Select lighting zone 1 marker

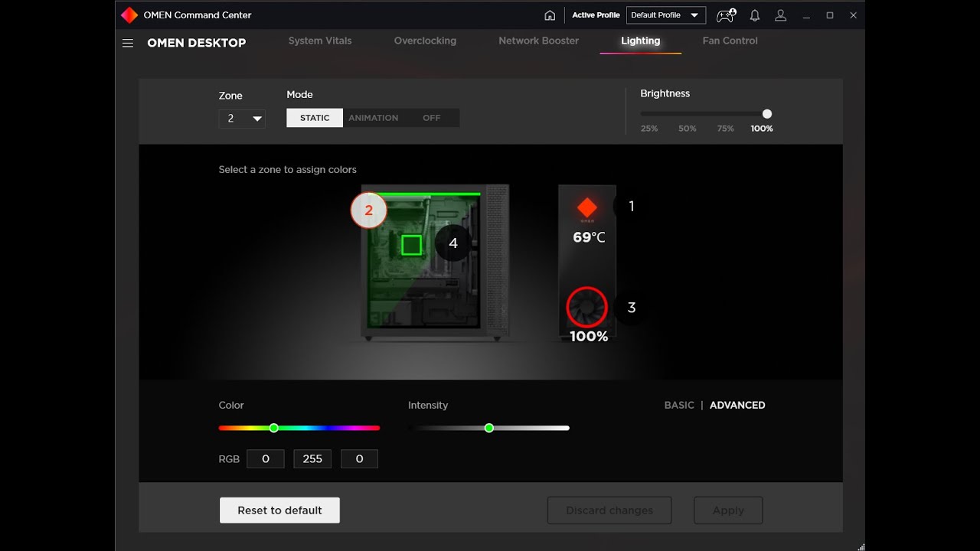pyautogui.click(x=631, y=206)
